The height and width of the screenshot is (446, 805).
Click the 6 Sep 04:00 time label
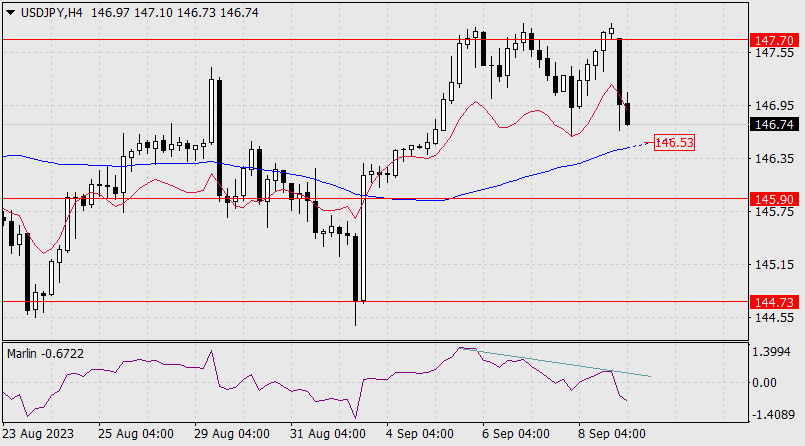pyautogui.click(x=515, y=434)
